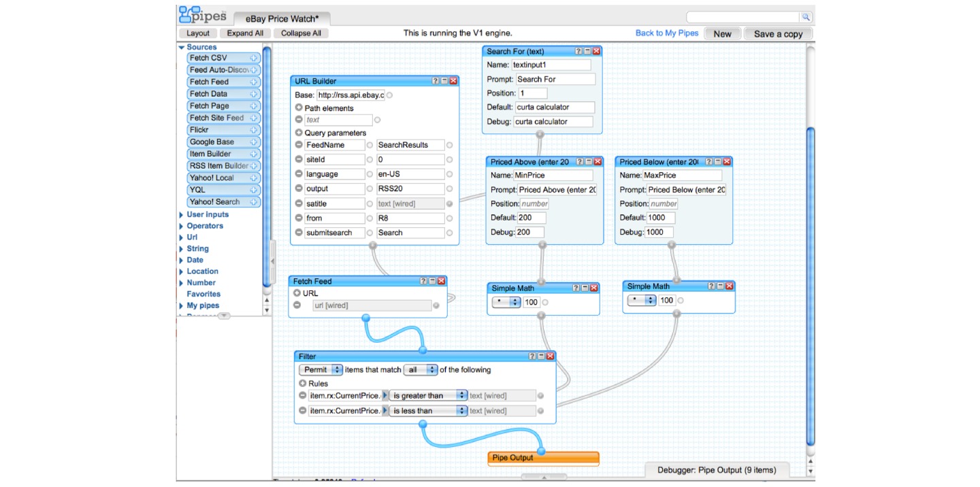The width and height of the screenshot is (980, 487).
Task: Click the Pipes logo
Action: [202, 14]
